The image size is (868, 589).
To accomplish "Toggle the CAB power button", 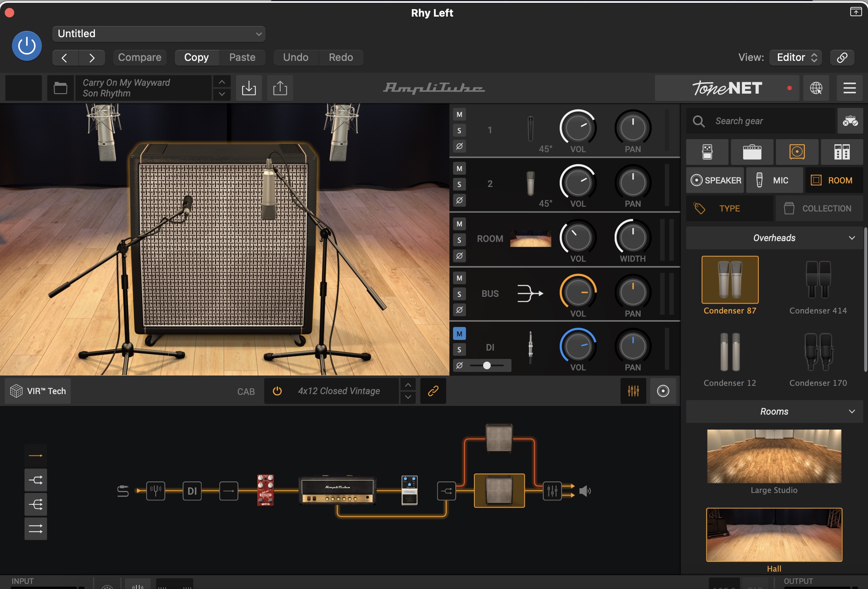I will 277,391.
